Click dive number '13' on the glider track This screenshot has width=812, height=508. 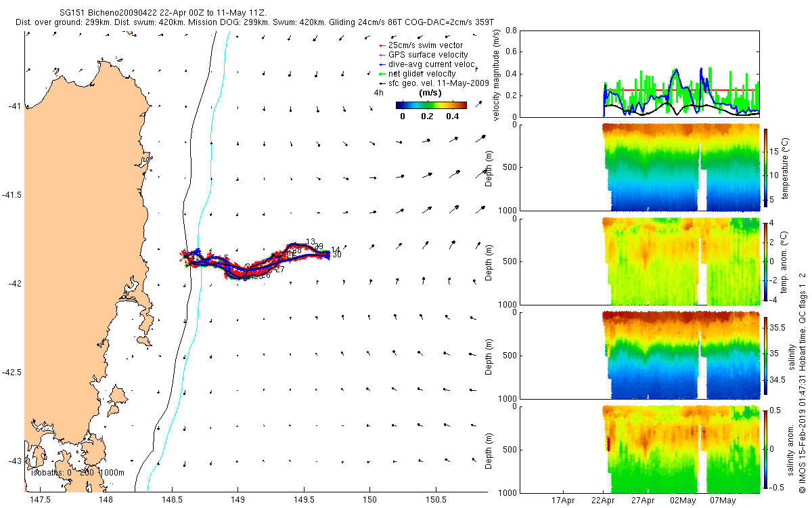tap(311, 242)
